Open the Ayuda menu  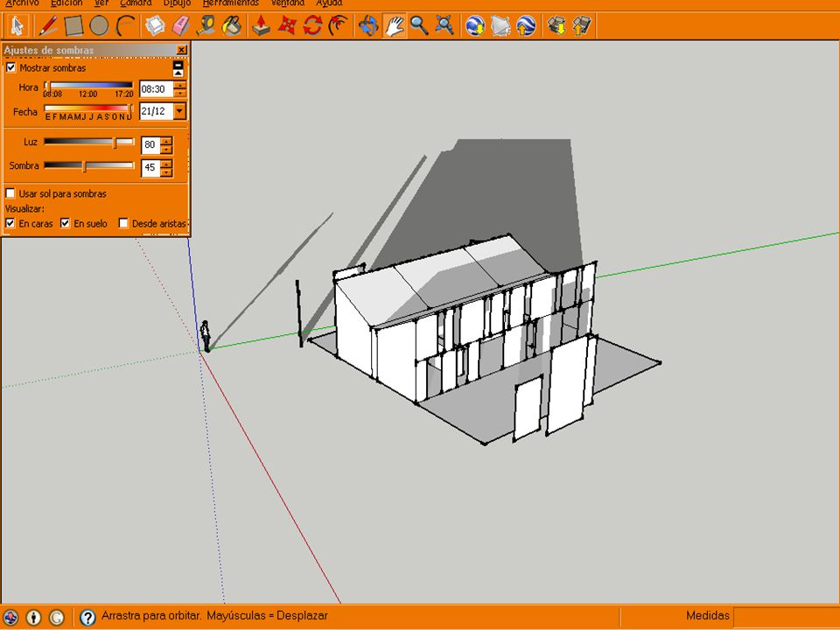click(329, 3)
